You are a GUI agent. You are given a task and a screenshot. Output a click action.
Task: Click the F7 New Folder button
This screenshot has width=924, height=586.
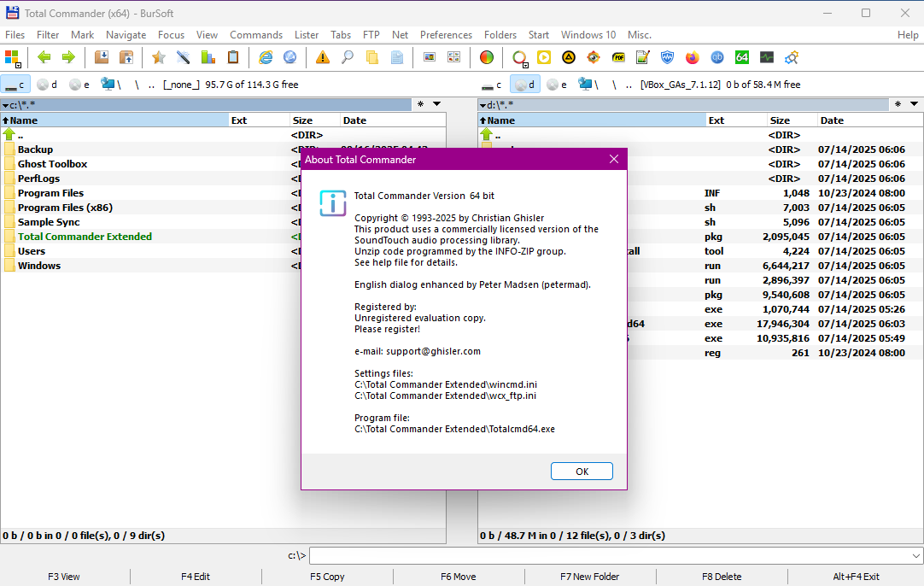coord(589,577)
